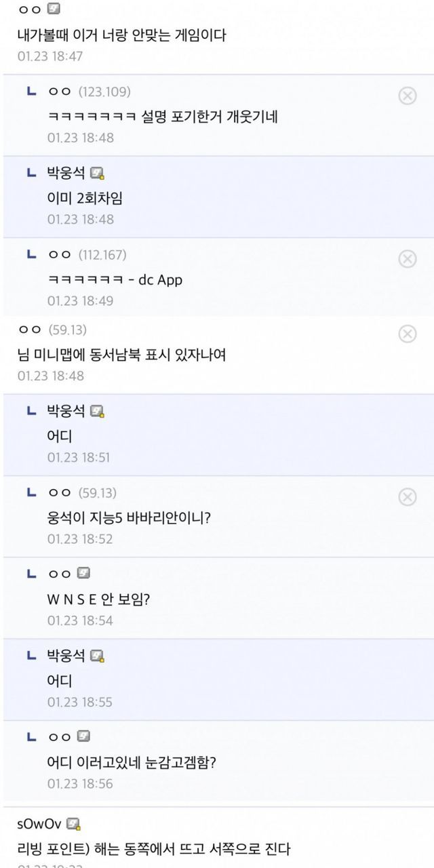
Task: Select the ㅇㅇ (123.109) nickname
Action: [60, 92]
